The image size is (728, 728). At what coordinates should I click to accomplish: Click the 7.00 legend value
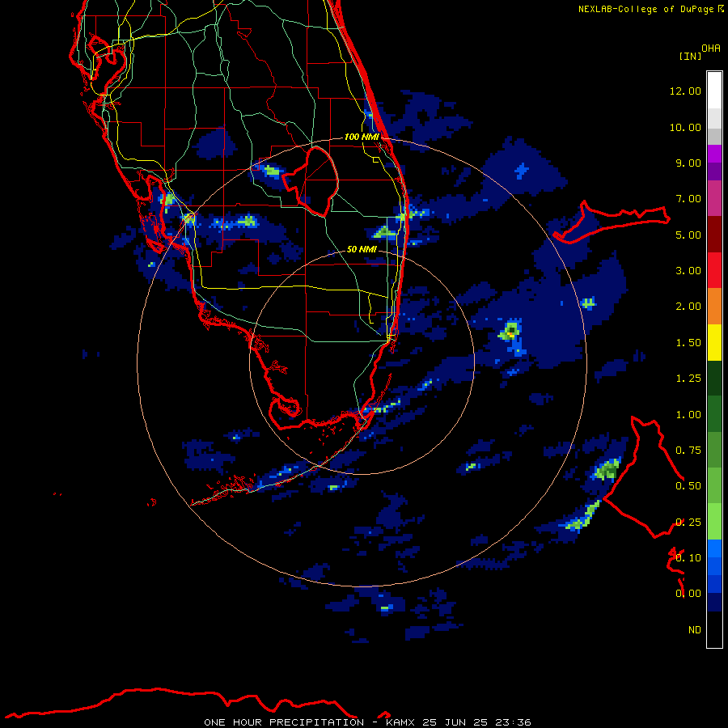click(688, 199)
